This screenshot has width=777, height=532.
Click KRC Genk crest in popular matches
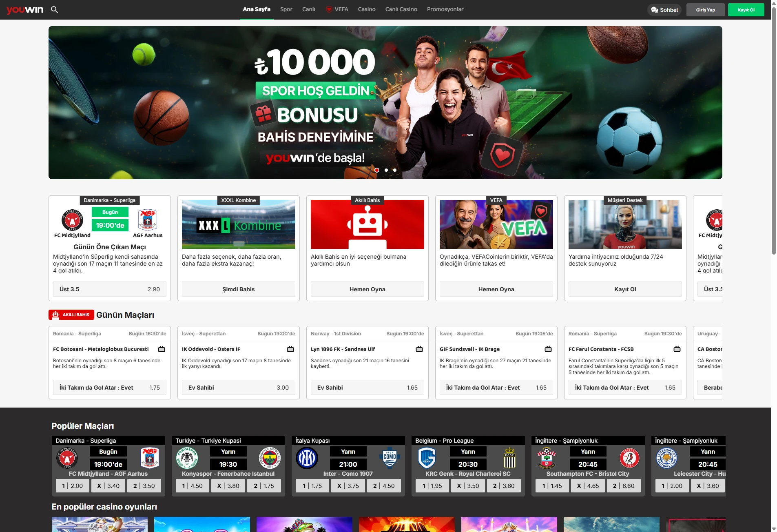(x=427, y=458)
